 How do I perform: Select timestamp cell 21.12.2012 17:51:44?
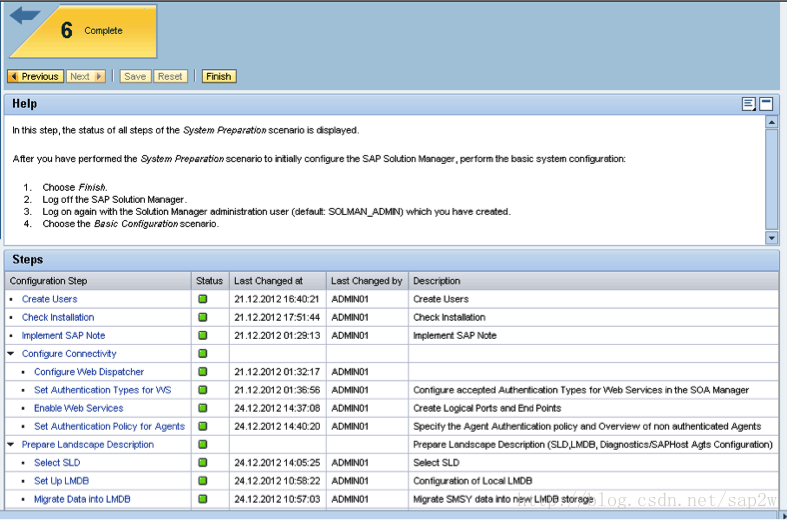(x=277, y=317)
